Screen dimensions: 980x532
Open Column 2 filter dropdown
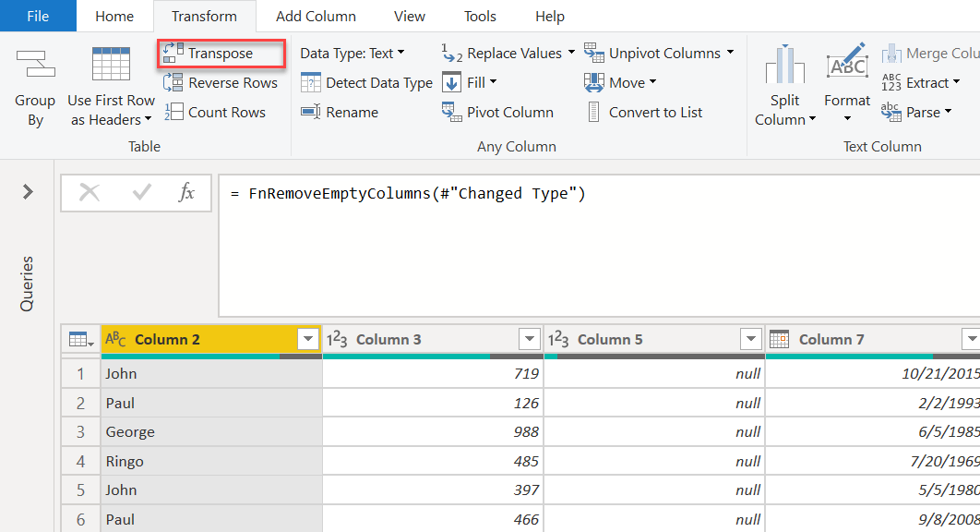click(x=307, y=339)
